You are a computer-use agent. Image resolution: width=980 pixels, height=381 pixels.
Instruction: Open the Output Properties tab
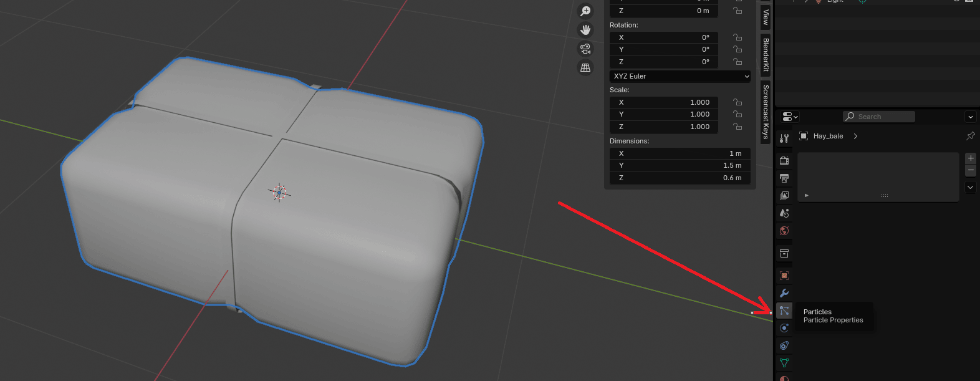coord(784,178)
